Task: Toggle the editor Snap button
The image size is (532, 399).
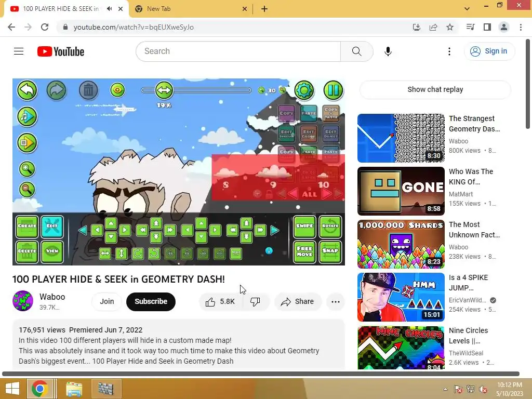Action: point(330,252)
